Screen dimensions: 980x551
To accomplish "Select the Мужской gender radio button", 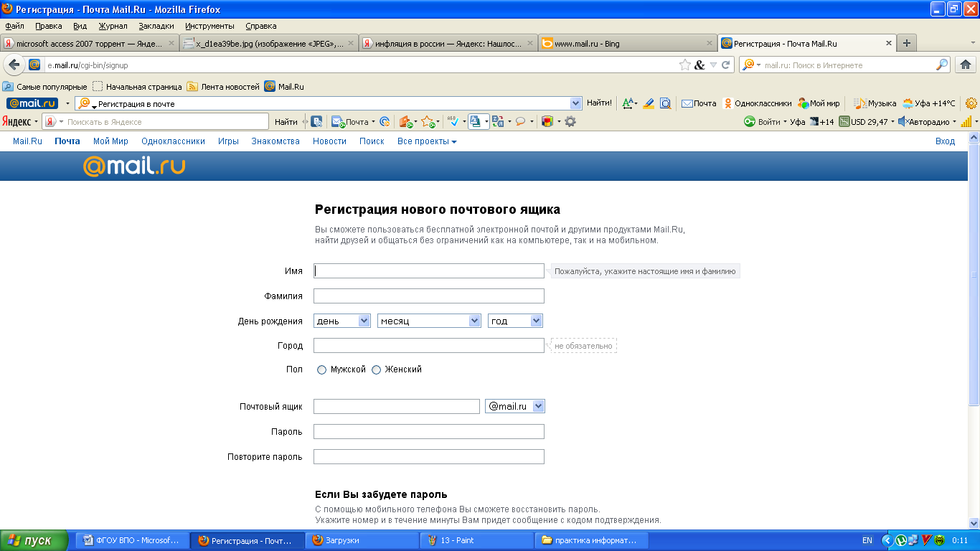I will tap(321, 370).
